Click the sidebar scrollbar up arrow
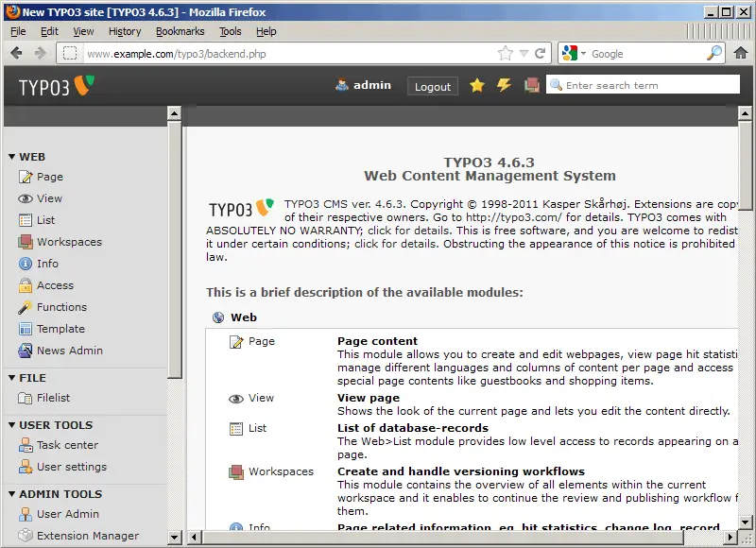 (174, 113)
